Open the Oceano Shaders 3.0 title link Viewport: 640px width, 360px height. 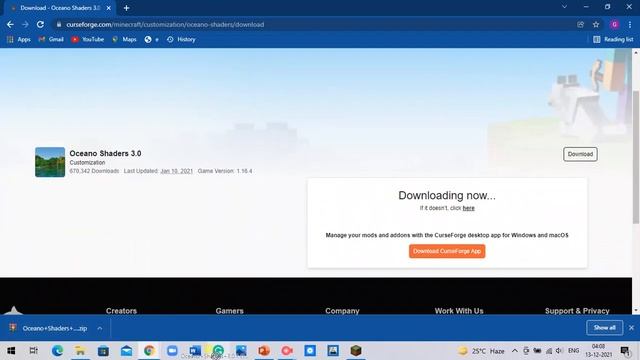[105, 153]
